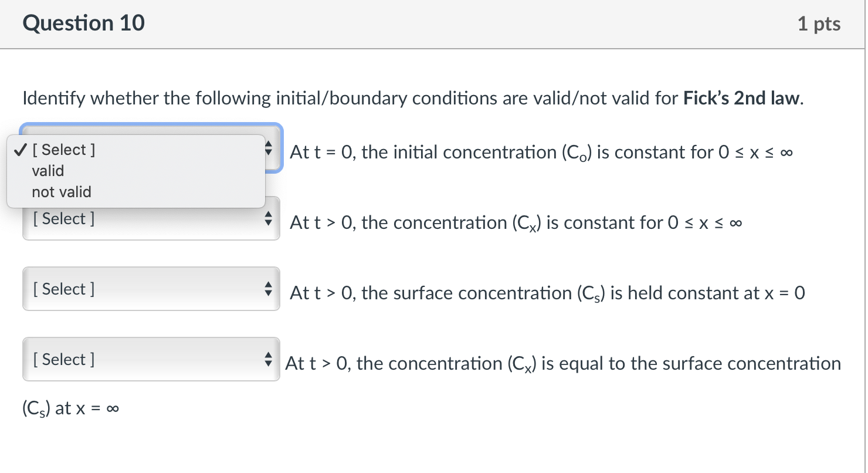This screenshot has height=473, width=868.
Task: Select the 'valid' option in the open dropdown
Action: [x=48, y=171]
